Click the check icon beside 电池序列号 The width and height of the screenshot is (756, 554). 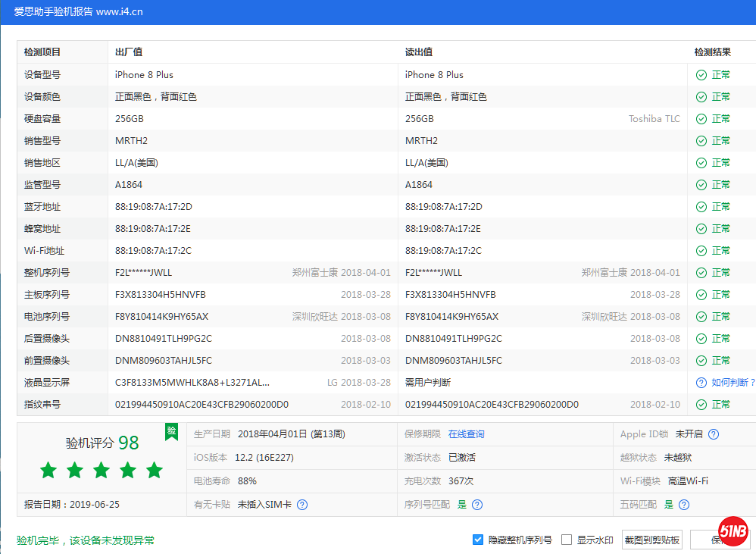701,316
